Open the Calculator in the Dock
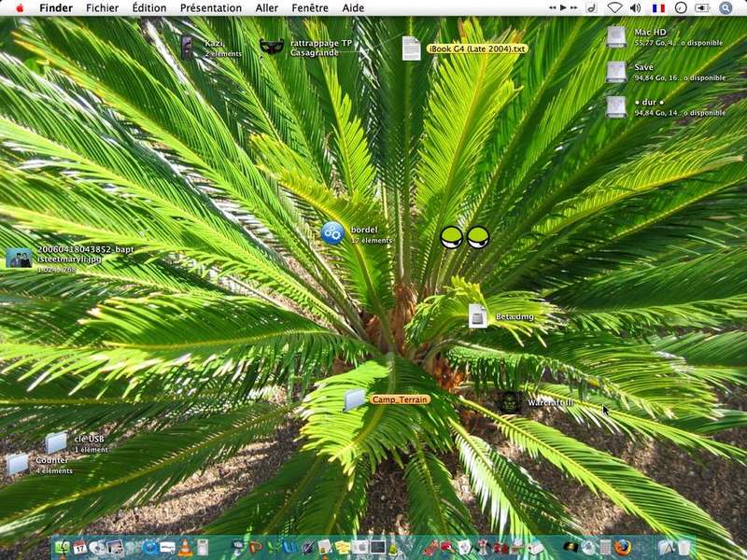This screenshot has width=747, height=560. (x=605, y=548)
